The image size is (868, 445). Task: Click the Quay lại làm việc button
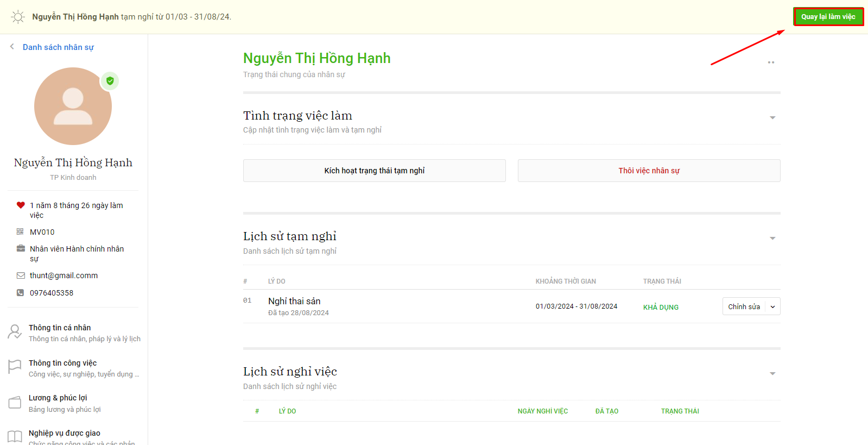coord(828,17)
